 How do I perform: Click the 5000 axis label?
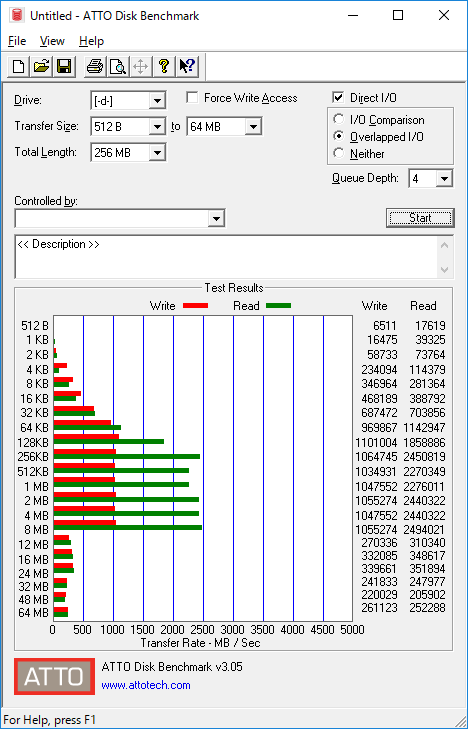[352, 630]
